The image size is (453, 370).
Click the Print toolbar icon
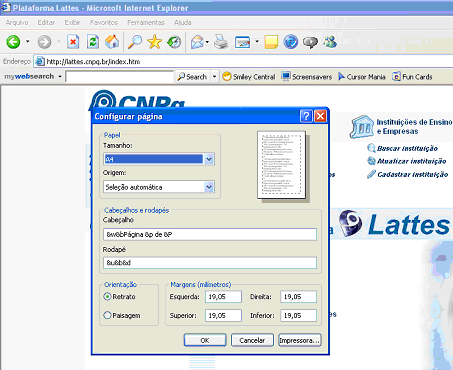point(221,42)
